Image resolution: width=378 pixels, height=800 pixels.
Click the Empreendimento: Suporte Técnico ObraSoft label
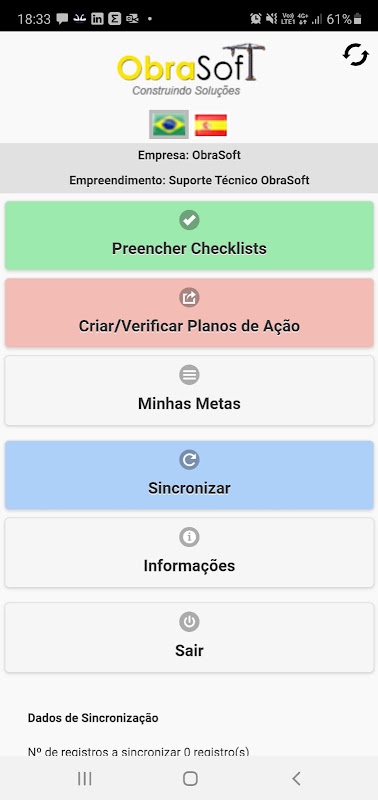pos(189,180)
